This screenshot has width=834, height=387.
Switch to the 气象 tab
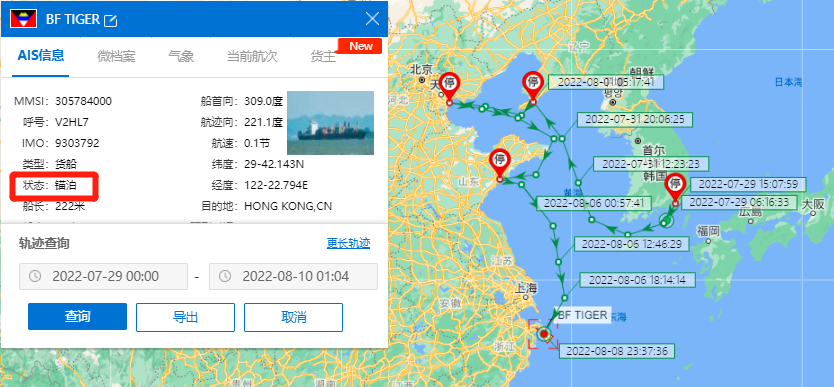pyautogui.click(x=181, y=56)
